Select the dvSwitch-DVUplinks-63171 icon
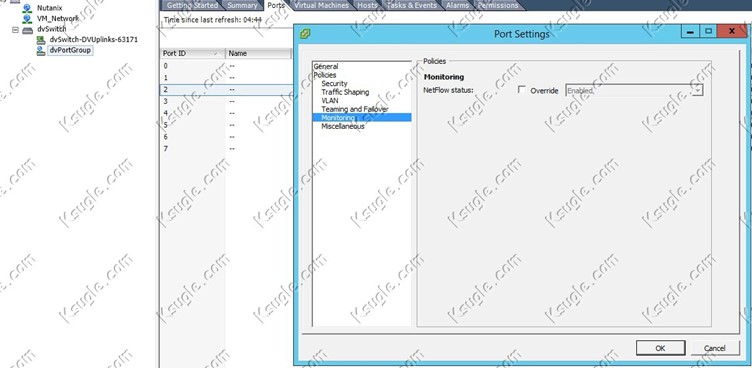This screenshot has height=368, width=752. [41, 40]
